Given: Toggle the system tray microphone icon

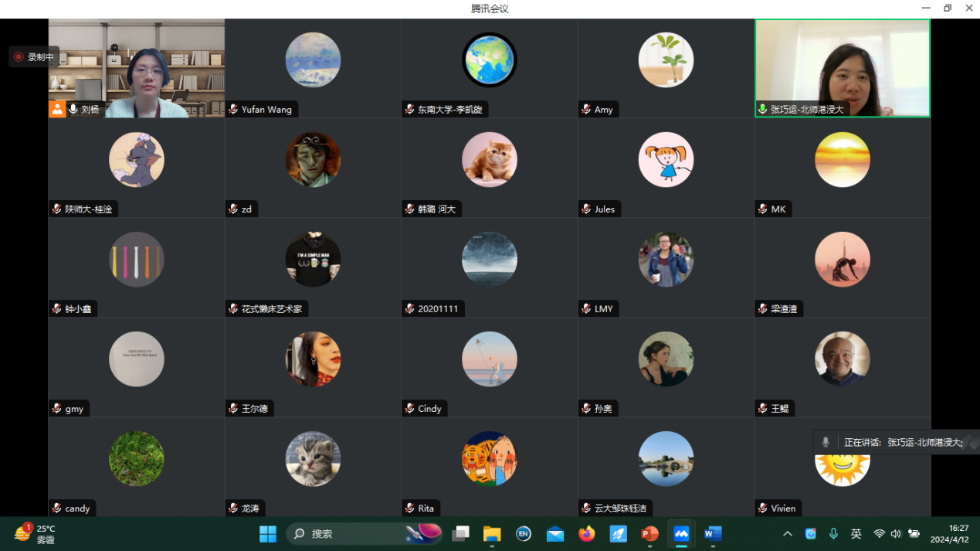Looking at the screenshot, I should pos(833,534).
